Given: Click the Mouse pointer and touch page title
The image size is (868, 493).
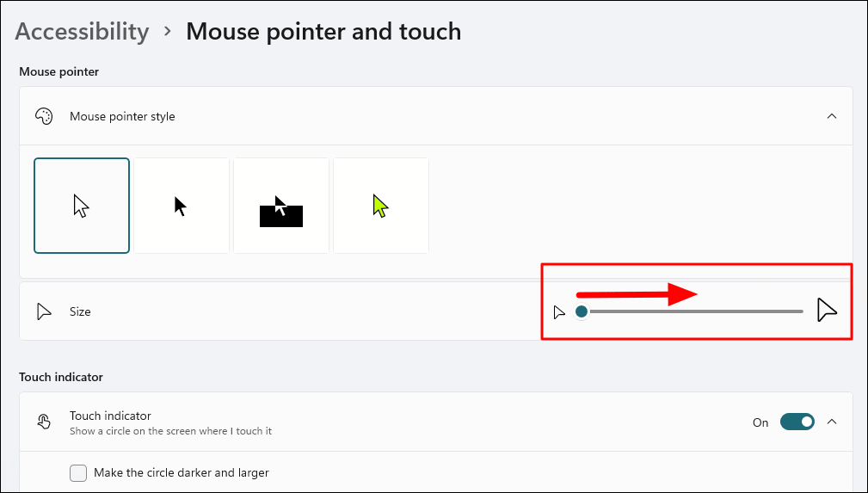Looking at the screenshot, I should tap(323, 32).
